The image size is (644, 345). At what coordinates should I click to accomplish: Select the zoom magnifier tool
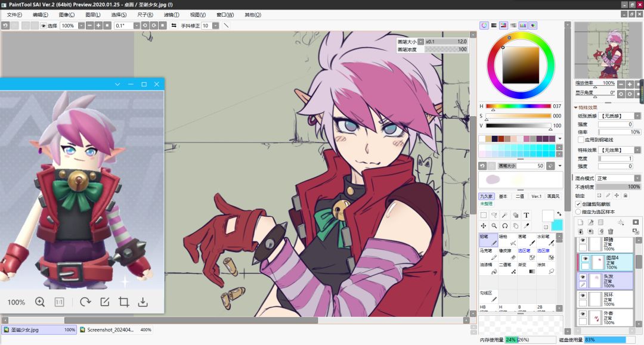(494, 226)
